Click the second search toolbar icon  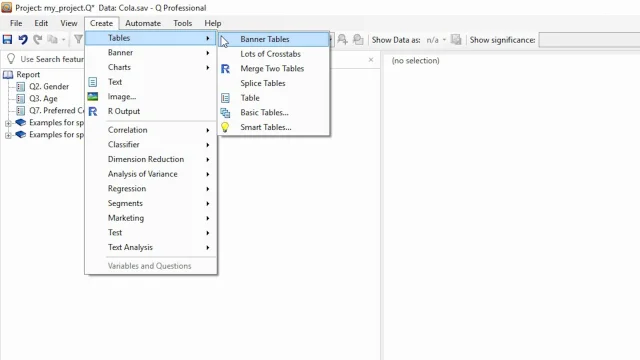[x=358, y=39]
